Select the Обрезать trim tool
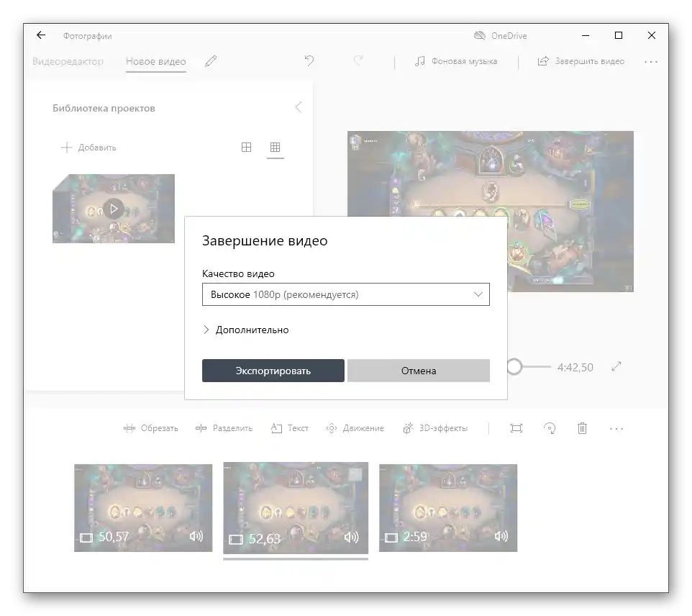The image size is (692, 616). (151, 428)
